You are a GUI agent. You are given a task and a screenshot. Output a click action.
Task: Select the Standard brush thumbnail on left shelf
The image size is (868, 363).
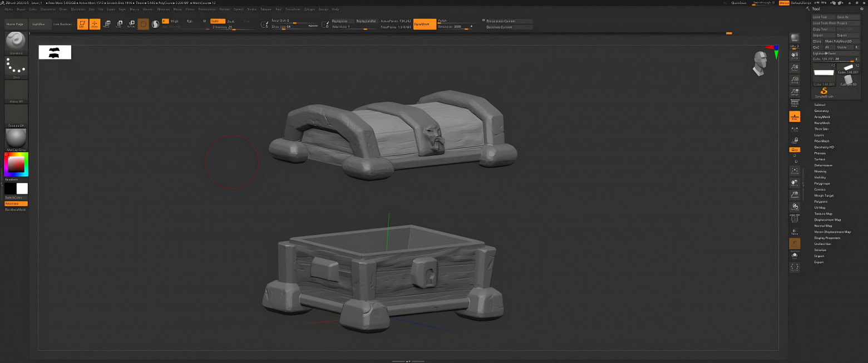[15, 42]
